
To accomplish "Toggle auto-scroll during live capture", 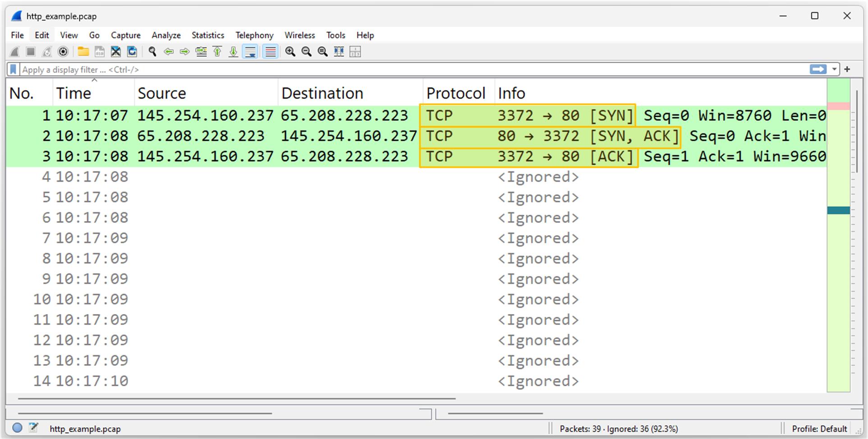I will (250, 52).
